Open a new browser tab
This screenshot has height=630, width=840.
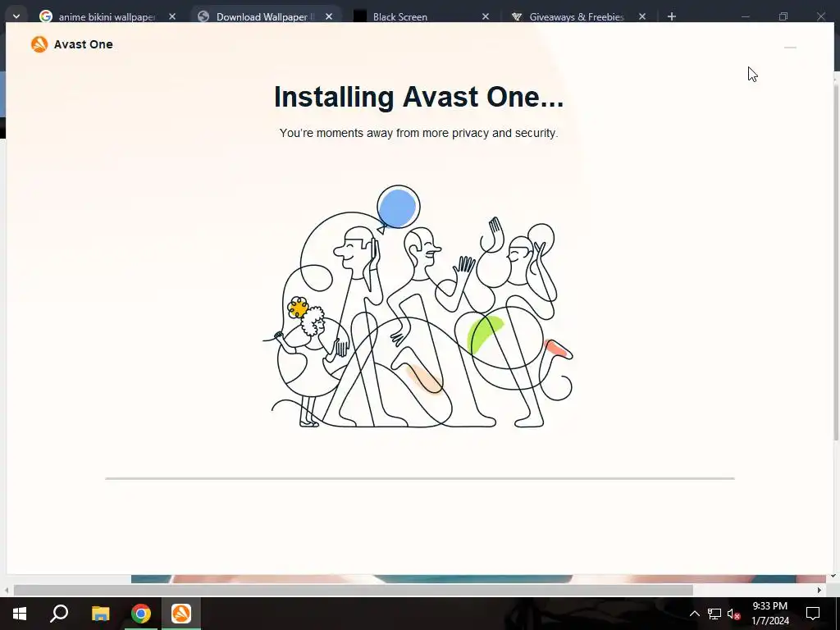click(x=671, y=16)
